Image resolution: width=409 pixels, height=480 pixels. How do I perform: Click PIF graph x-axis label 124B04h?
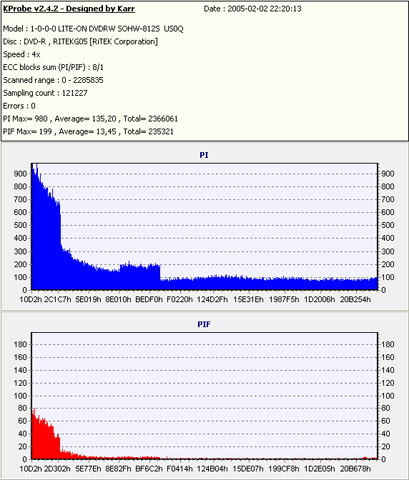(x=212, y=469)
